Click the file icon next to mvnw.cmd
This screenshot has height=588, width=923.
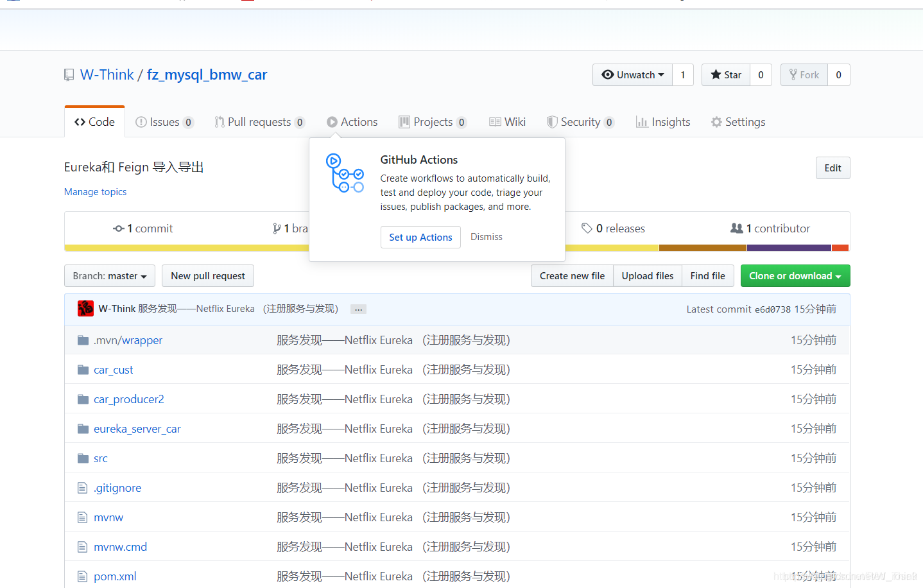point(82,547)
